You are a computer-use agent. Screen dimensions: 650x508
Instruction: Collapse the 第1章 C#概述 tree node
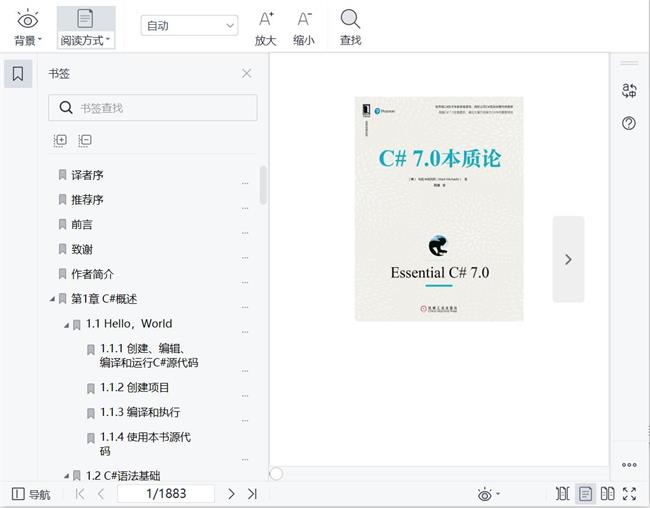coord(52,299)
